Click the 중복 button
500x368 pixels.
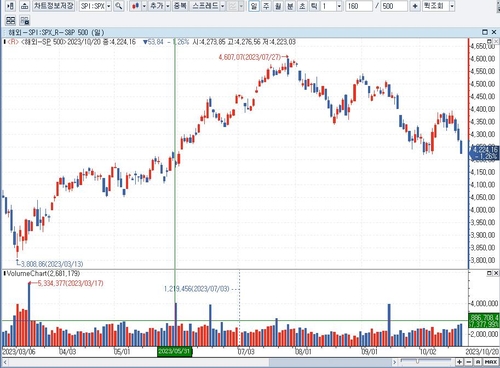tap(180, 6)
